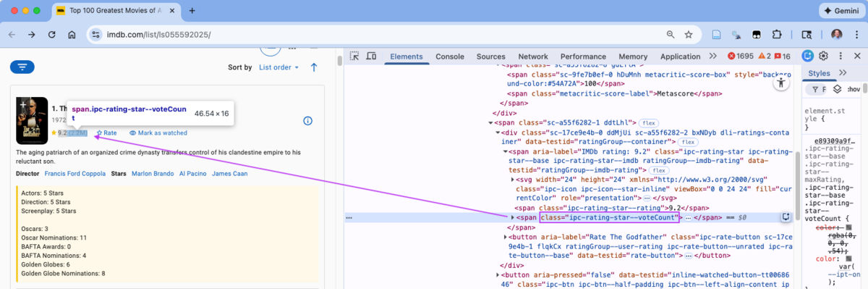The width and height of the screenshot is (868, 289).
Task: Show more DevTools panel tabs
Action: point(712,56)
